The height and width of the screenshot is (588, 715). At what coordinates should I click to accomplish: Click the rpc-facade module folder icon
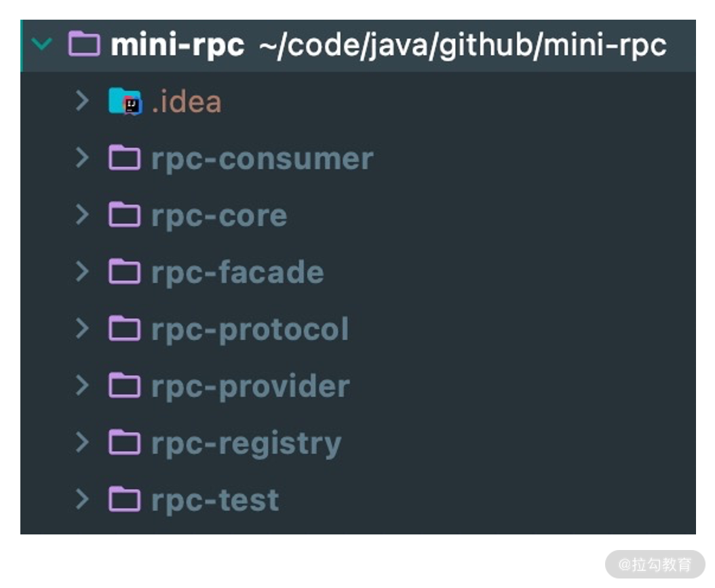point(124,273)
